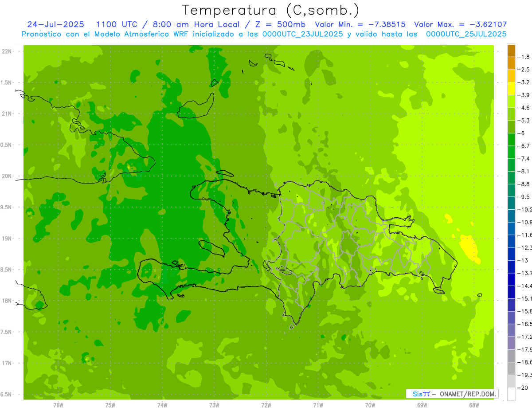Click the '71W' longitude label
Viewport: 532px width, 411px height.
point(318,405)
